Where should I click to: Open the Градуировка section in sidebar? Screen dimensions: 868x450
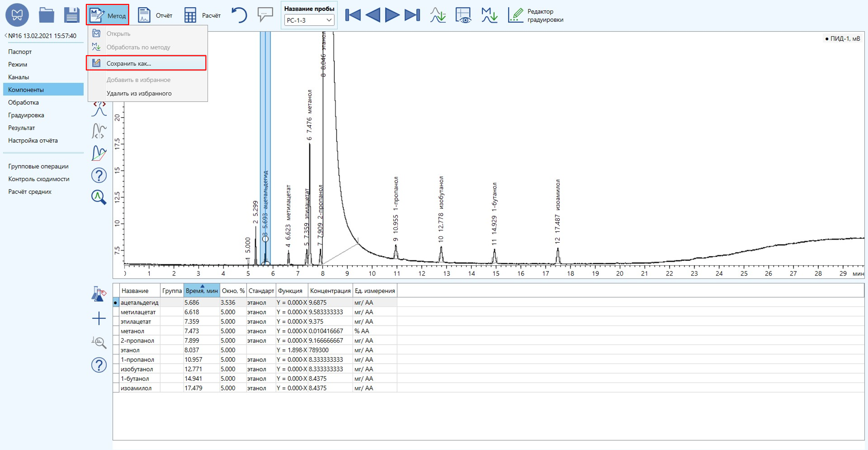coord(26,115)
